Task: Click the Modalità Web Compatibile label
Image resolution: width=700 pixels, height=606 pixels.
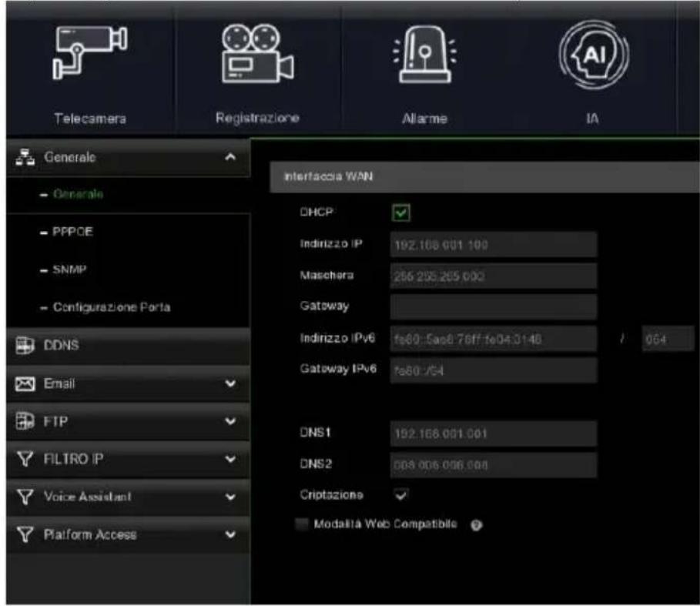Action: [385, 524]
